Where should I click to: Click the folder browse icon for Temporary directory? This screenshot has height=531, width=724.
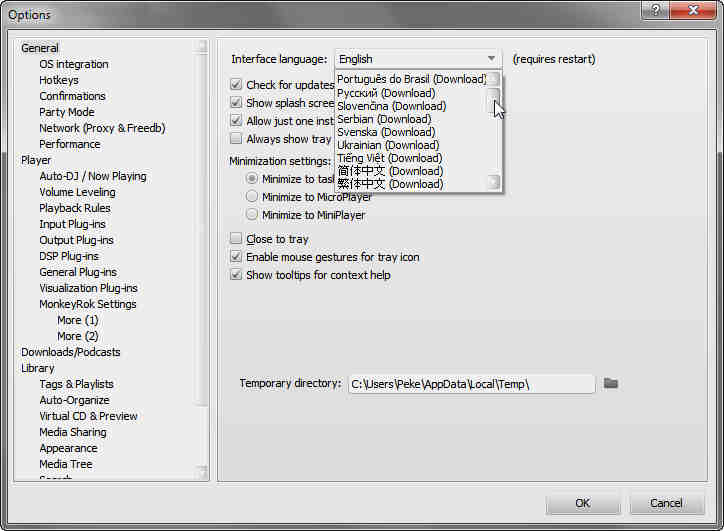click(610, 383)
